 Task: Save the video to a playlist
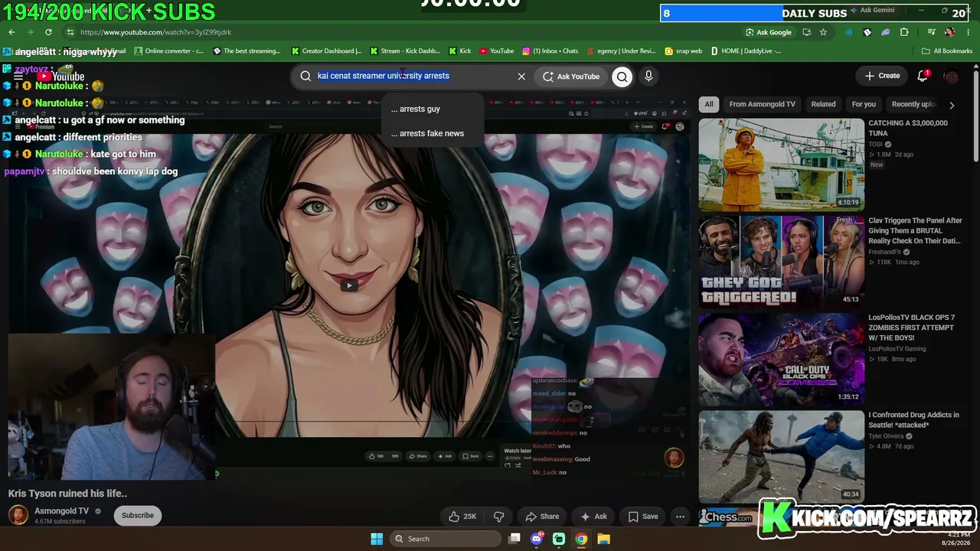642,517
